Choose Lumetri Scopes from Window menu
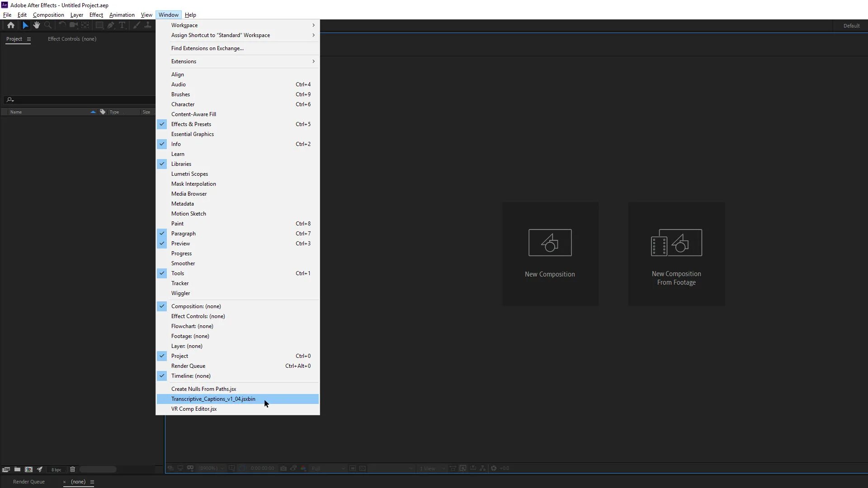Screen dimensions: 868x488 [x=190, y=174]
